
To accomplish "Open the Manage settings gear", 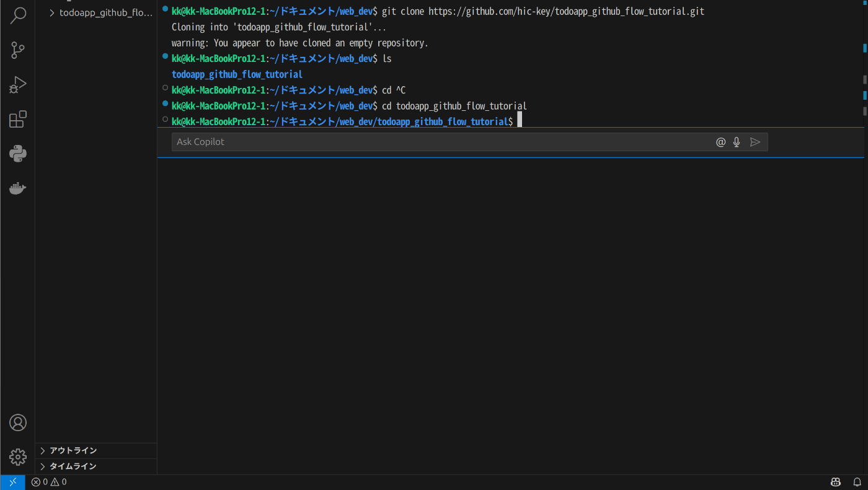I will tap(18, 457).
